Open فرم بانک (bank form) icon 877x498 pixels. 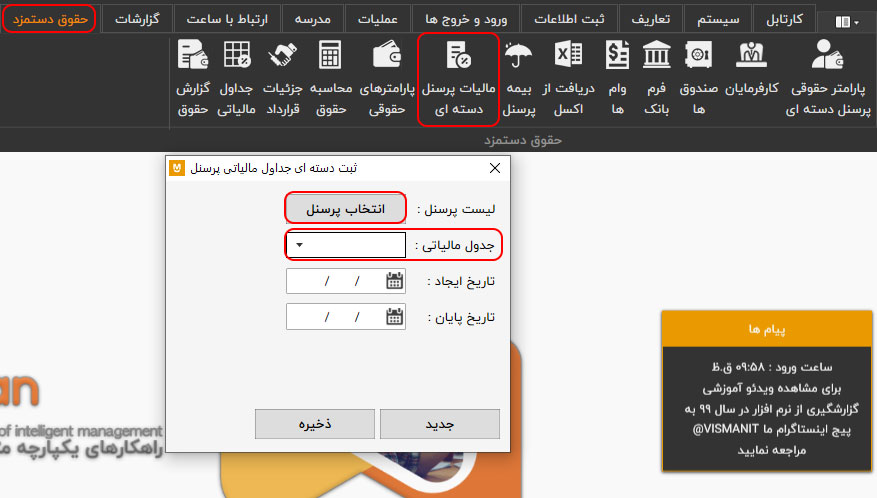[656, 77]
